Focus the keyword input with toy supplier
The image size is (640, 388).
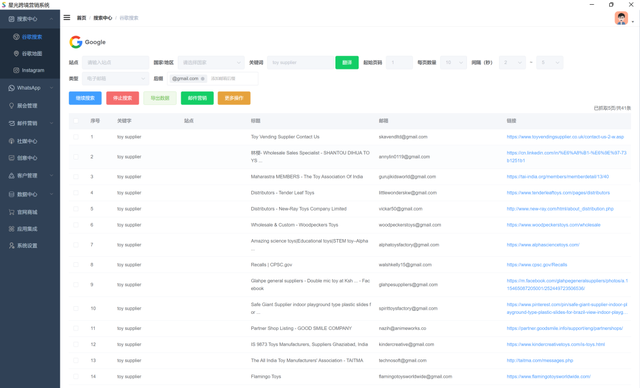point(300,62)
